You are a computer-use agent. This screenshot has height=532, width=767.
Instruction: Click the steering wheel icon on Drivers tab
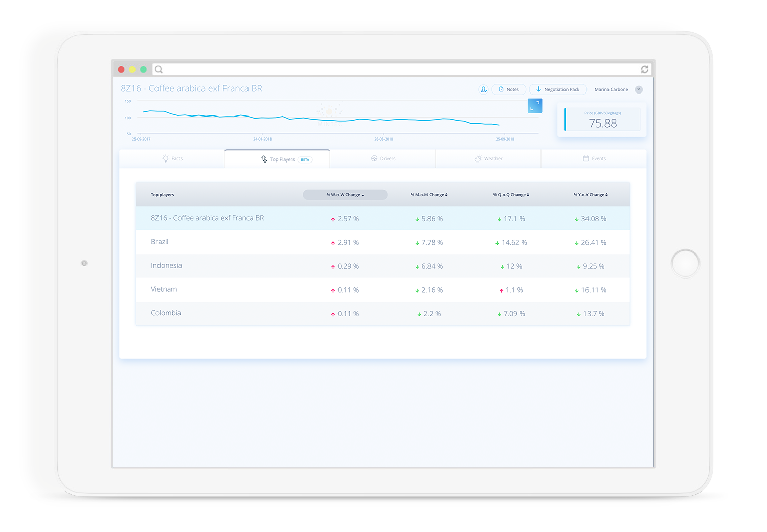pos(373,158)
